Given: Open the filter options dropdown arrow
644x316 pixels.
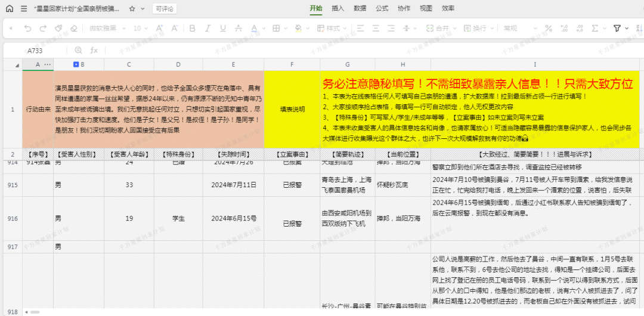Looking at the screenshot, I should coord(626,29).
